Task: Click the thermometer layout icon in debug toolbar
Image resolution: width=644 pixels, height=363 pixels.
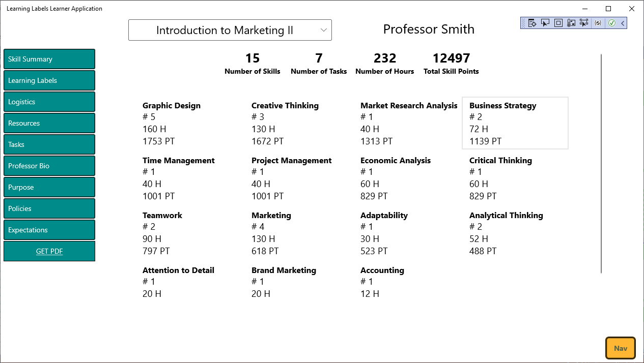Action: [571, 23]
